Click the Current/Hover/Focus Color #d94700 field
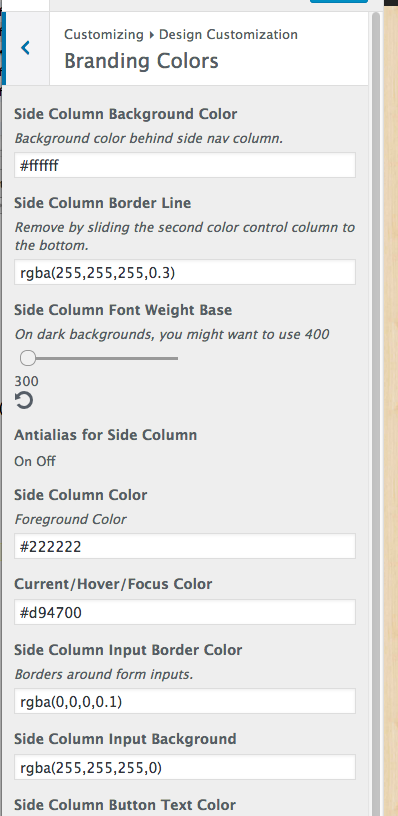This screenshot has width=398, height=816. coord(185,612)
